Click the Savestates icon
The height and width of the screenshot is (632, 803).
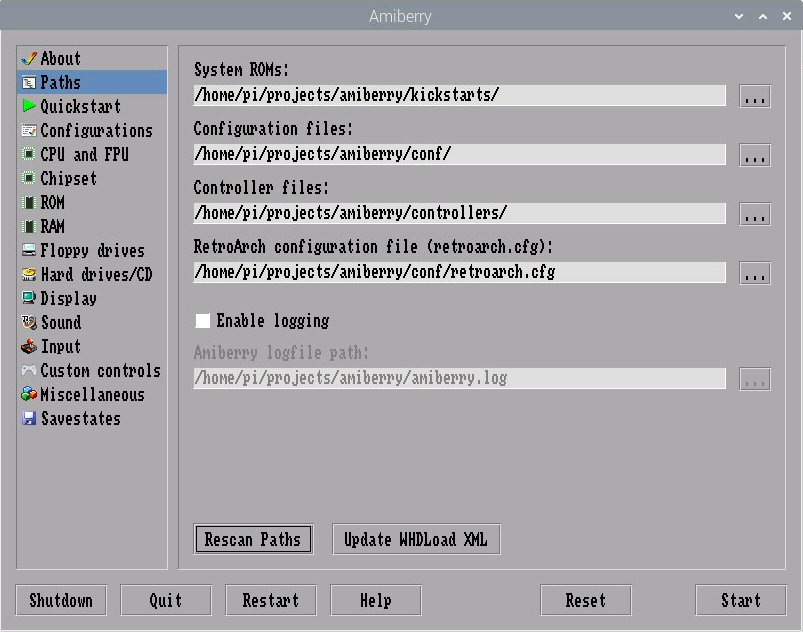coord(30,419)
